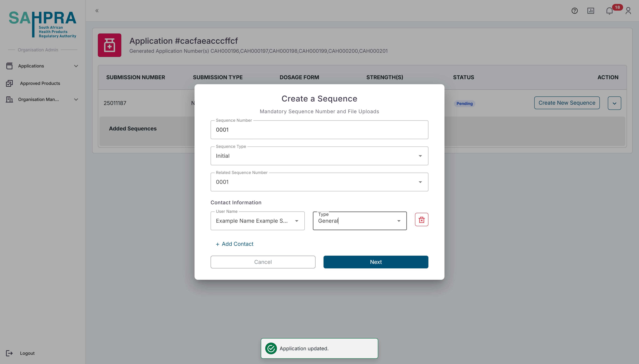
Task: Click the DOSAGE FORM column header
Action: pos(299,77)
